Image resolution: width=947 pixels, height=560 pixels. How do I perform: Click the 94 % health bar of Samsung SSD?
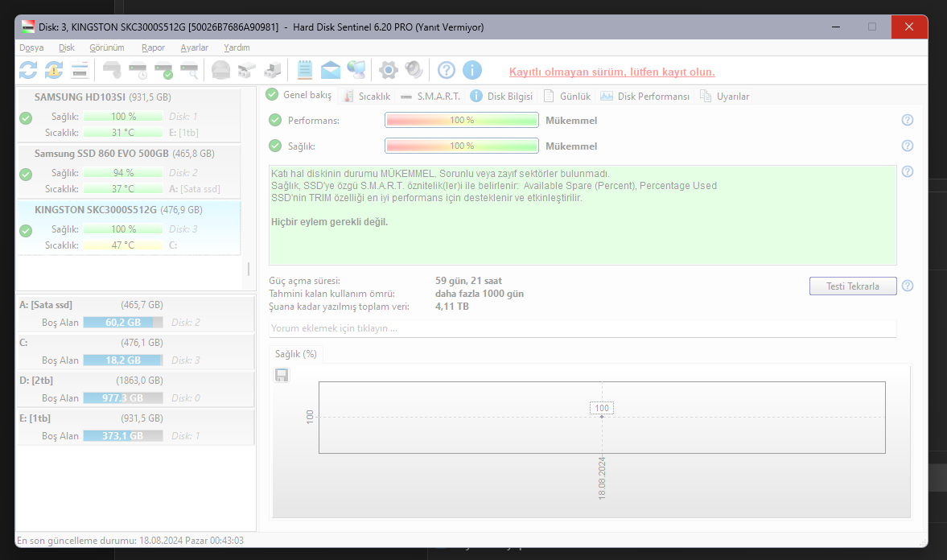pos(123,173)
